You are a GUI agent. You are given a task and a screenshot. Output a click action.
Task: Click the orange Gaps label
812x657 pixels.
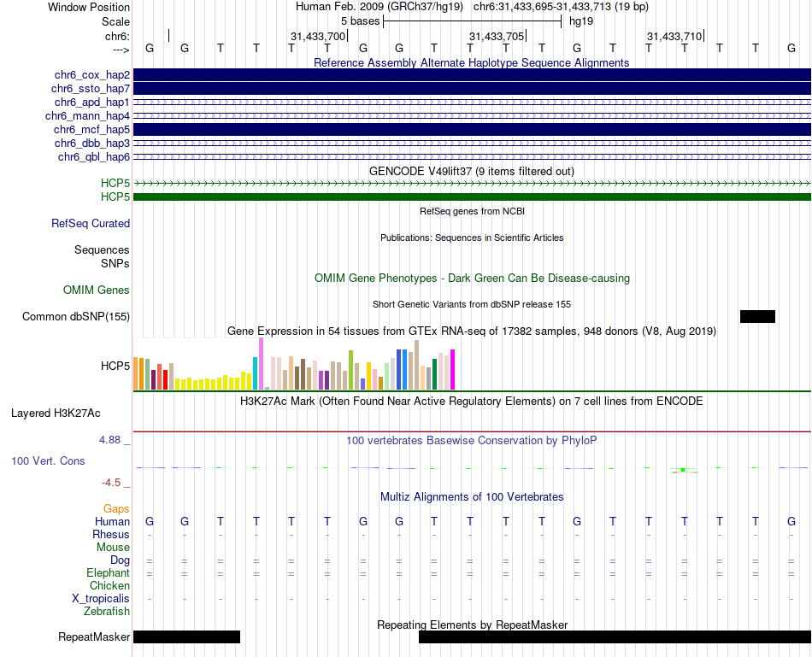pyautogui.click(x=116, y=509)
